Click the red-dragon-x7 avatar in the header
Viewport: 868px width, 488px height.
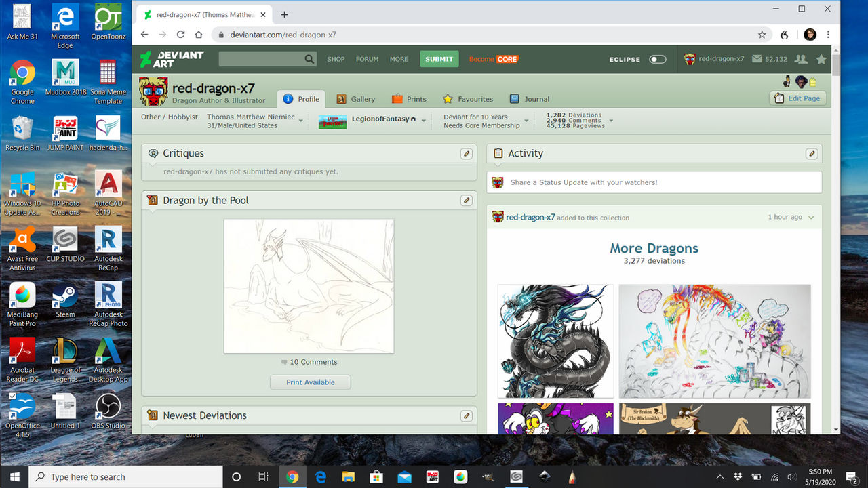pos(690,59)
